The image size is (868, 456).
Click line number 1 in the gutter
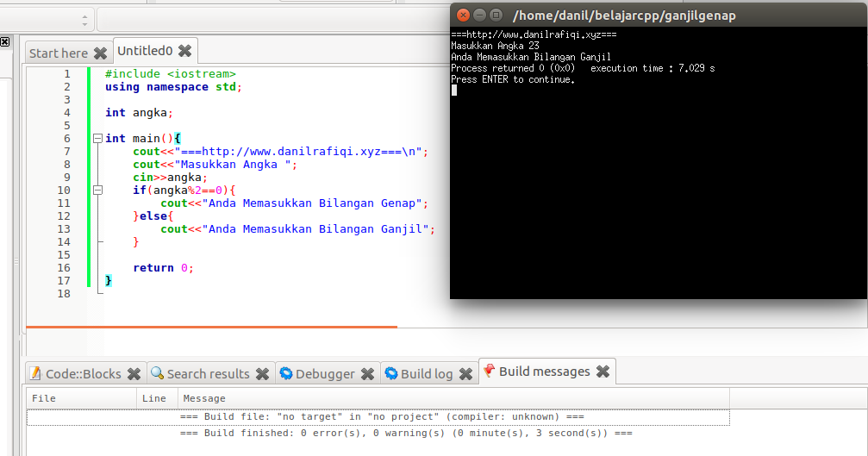tap(67, 73)
